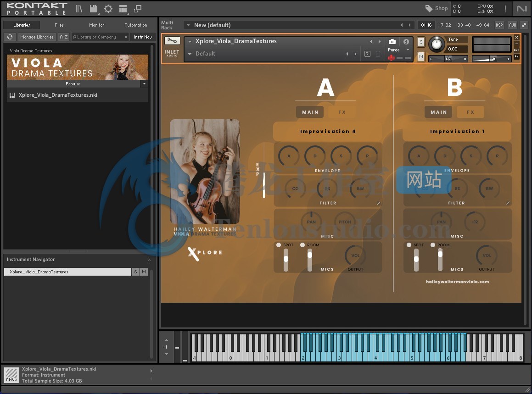
Task: Expand layer A filter options arrow
Action: 378,203
